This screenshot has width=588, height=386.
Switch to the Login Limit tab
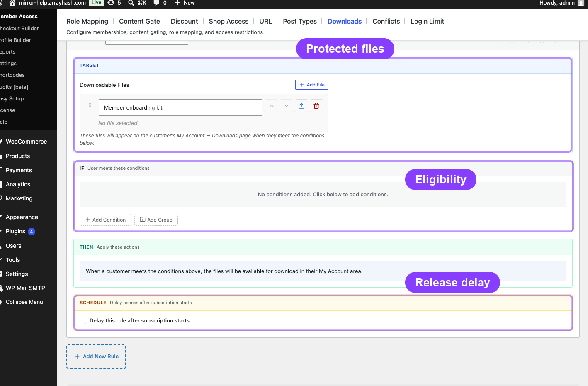click(x=427, y=21)
